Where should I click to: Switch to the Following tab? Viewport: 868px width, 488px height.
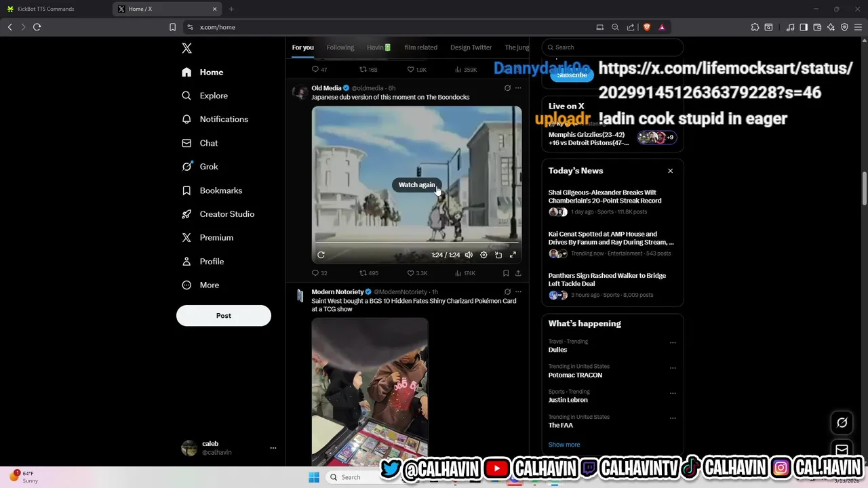pos(340,47)
